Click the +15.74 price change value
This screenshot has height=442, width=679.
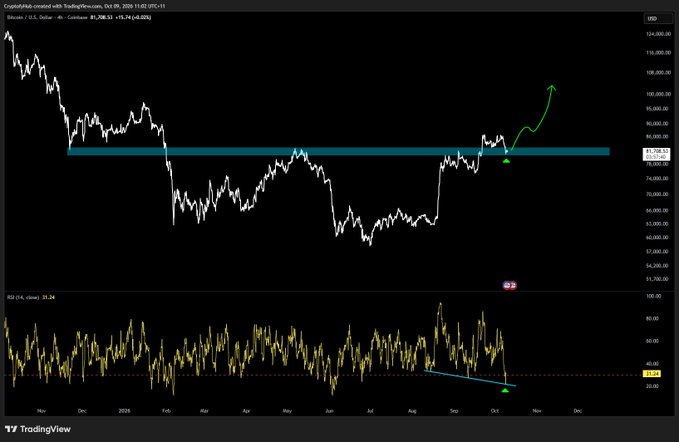coord(123,17)
